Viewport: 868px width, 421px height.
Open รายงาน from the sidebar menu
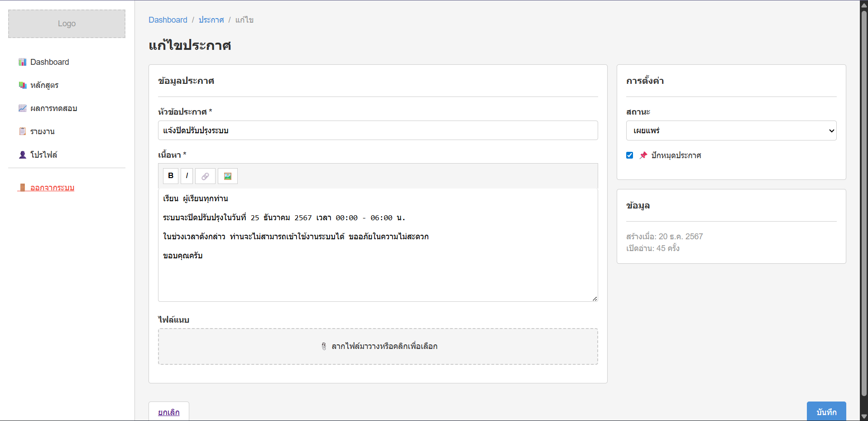point(42,131)
